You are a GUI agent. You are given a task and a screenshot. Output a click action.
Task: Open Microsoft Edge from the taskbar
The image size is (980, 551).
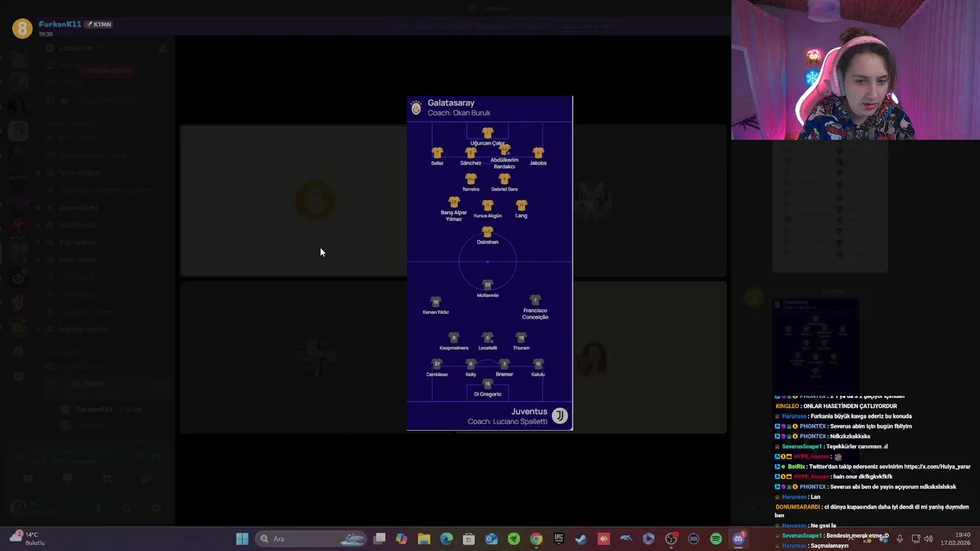click(446, 539)
